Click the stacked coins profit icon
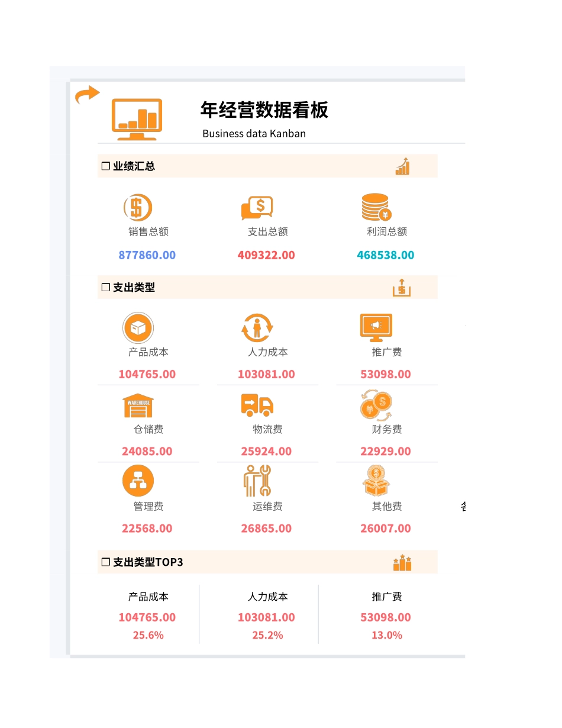This screenshot has height=728, width=562. [x=376, y=207]
